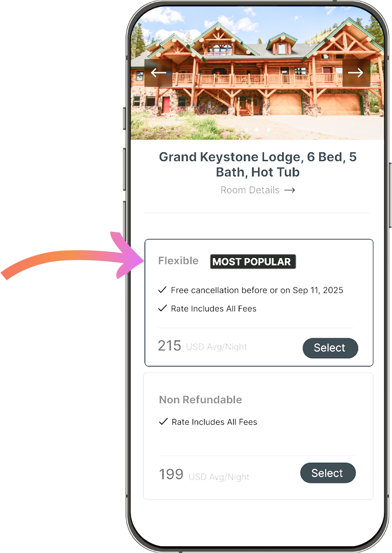Viewport: 392px width, 553px height.
Task: Tap the 215 USD Avg/Night price
Action: tap(202, 346)
